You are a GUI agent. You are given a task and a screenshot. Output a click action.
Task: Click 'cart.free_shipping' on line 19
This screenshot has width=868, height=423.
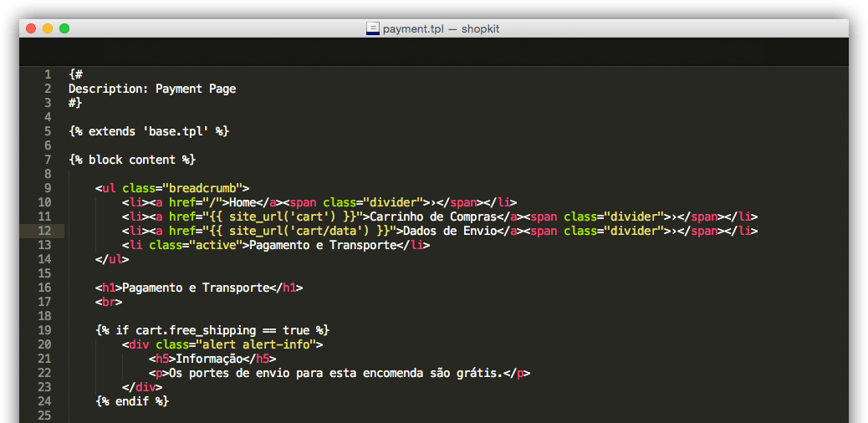point(196,330)
